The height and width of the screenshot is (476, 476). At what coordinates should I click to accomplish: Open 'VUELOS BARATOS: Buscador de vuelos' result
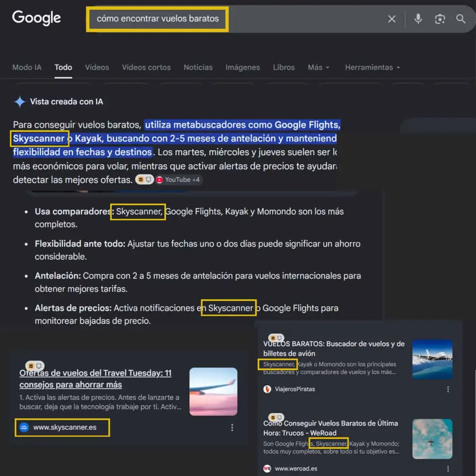[x=334, y=349]
